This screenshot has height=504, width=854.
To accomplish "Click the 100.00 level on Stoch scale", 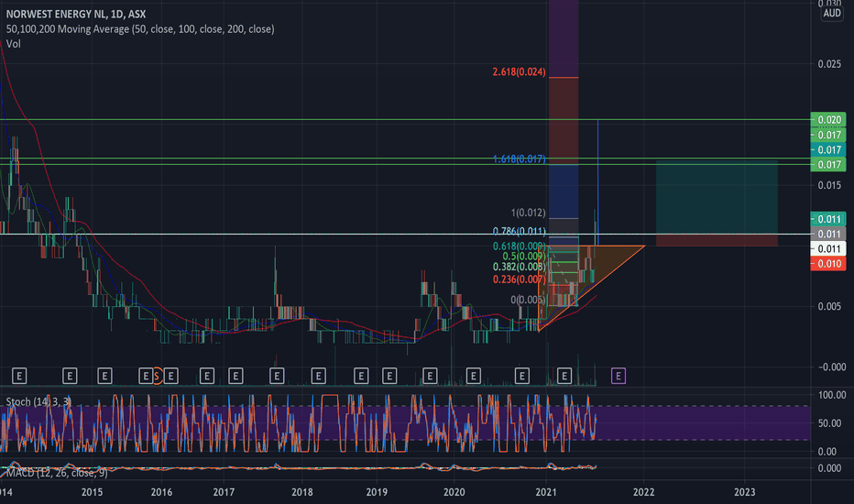I will coord(832,395).
